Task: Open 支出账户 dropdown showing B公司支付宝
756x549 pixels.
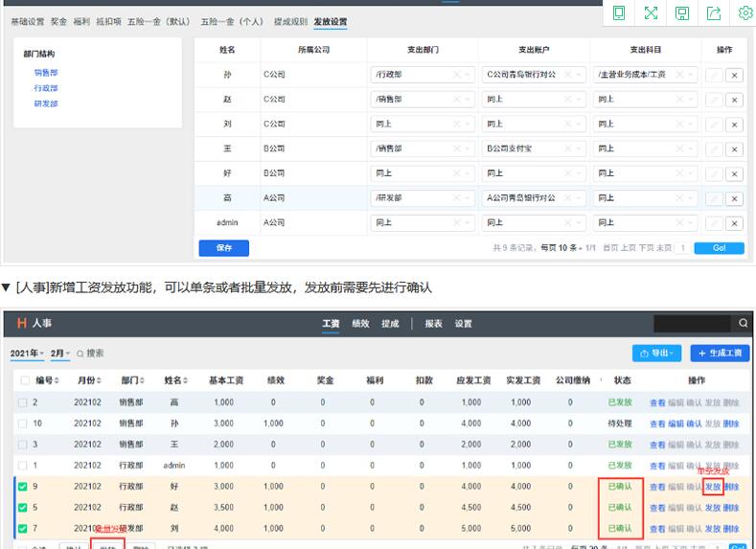Action: click(x=532, y=149)
